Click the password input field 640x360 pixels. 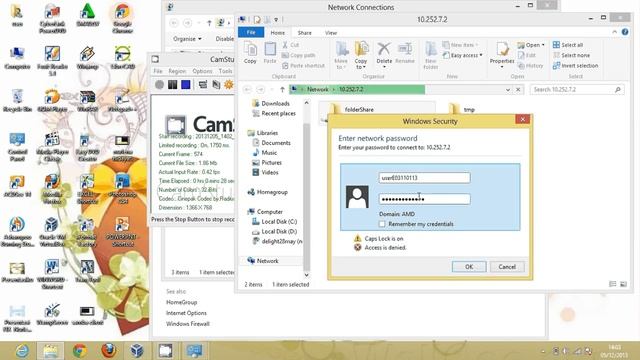tap(424, 199)
